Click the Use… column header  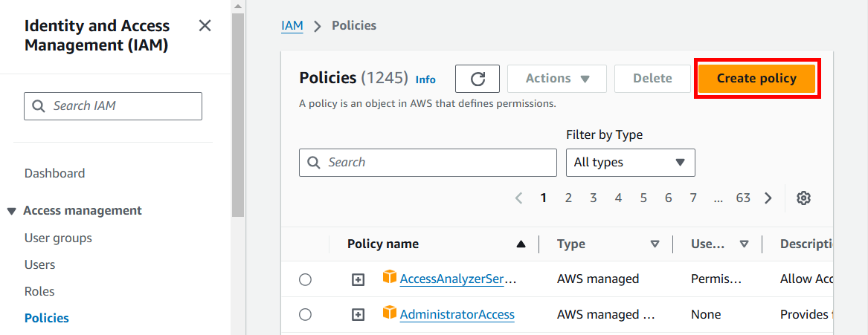pos(707,244)
